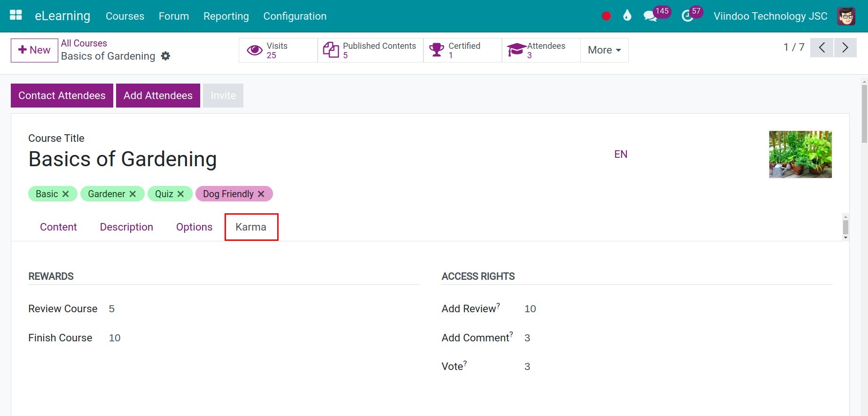Open chat messages with 145 badge
This screenshot has width=868, height=416.
[x=650, y=16]
